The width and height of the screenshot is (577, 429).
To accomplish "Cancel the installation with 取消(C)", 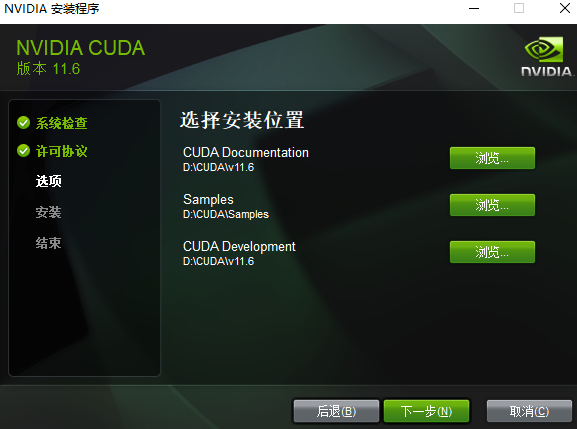I will tap(529, 411).
